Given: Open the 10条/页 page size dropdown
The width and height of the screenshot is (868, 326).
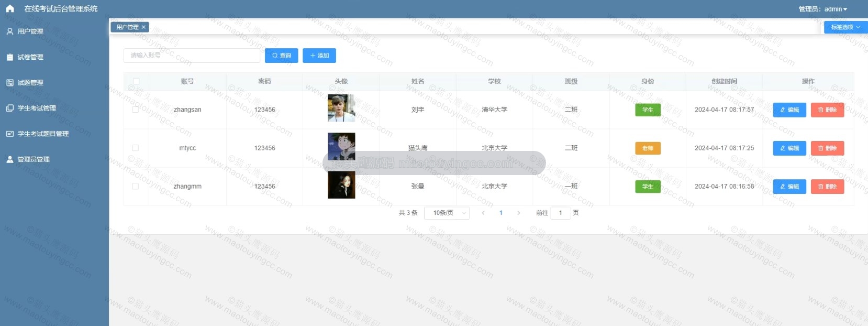Looking at the screenshot, I should 447,213.
